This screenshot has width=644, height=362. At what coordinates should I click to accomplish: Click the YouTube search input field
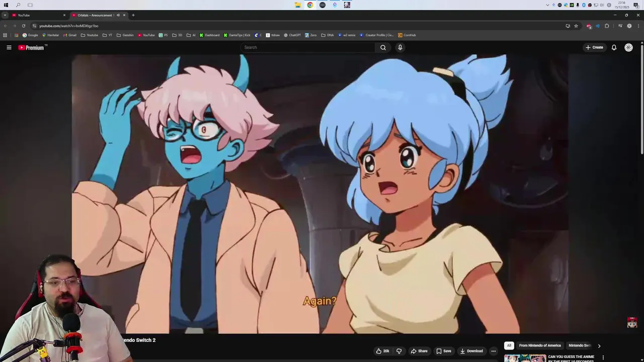[x=308, y=47]
